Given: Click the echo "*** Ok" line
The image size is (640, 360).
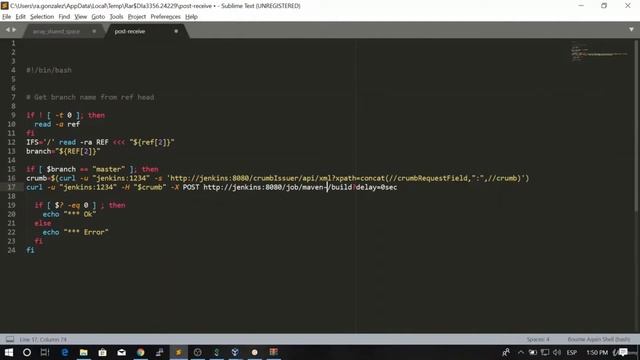Looking at the screenshot, I should pos(69,214).
